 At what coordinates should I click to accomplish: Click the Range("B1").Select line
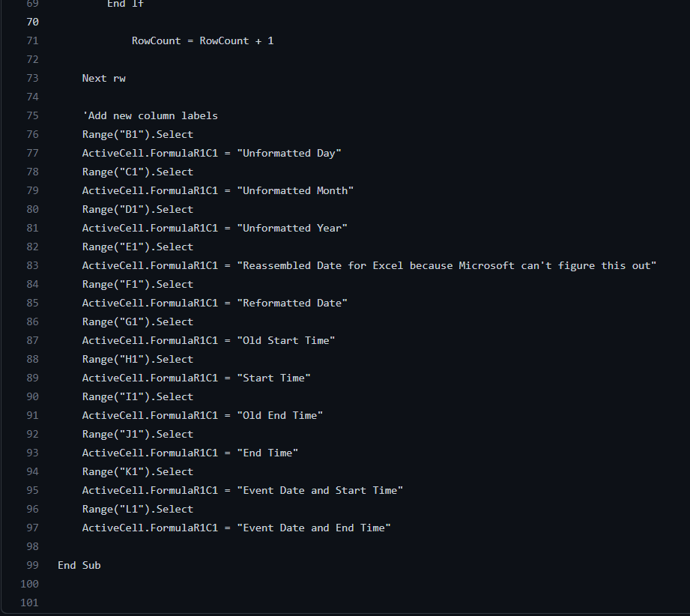coord(137,134)
